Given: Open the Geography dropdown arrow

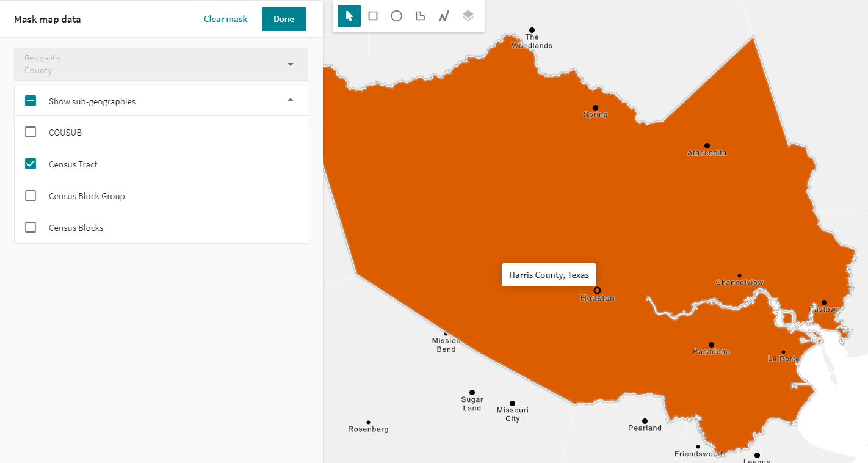Looking at the screenshot, I should (x=290, y=64).
